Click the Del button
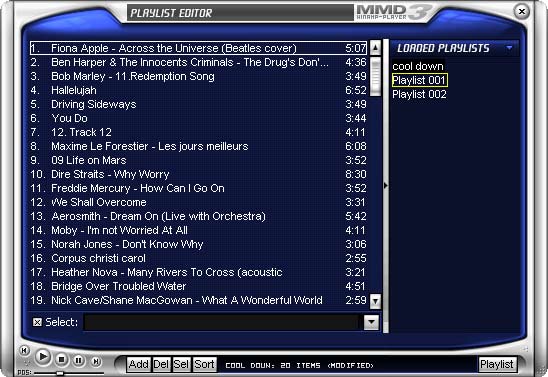Viewport: 548px width, 377px height. click(x=161, y=364)
